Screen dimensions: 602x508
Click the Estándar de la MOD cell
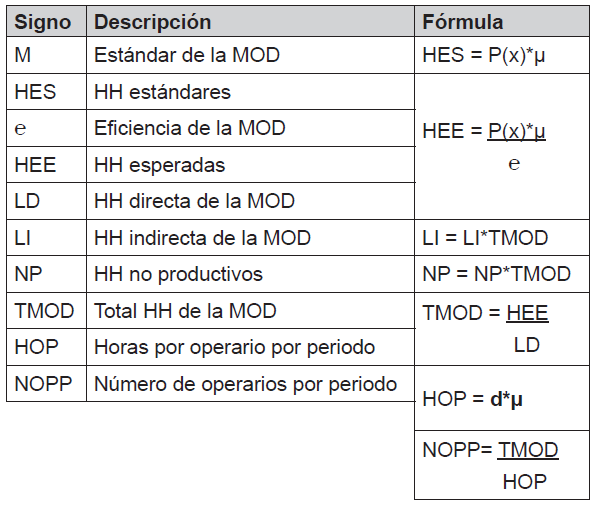pyautogui.click(x=186, y=56)
